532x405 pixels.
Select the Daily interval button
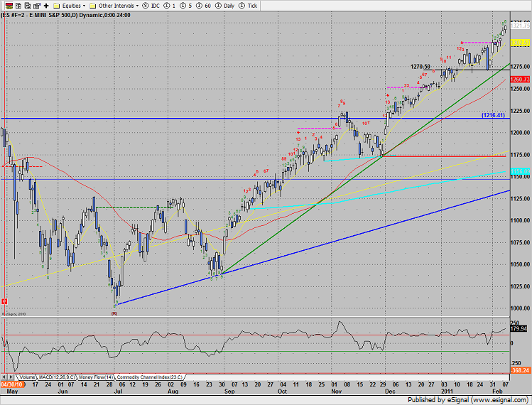point(225,6)
